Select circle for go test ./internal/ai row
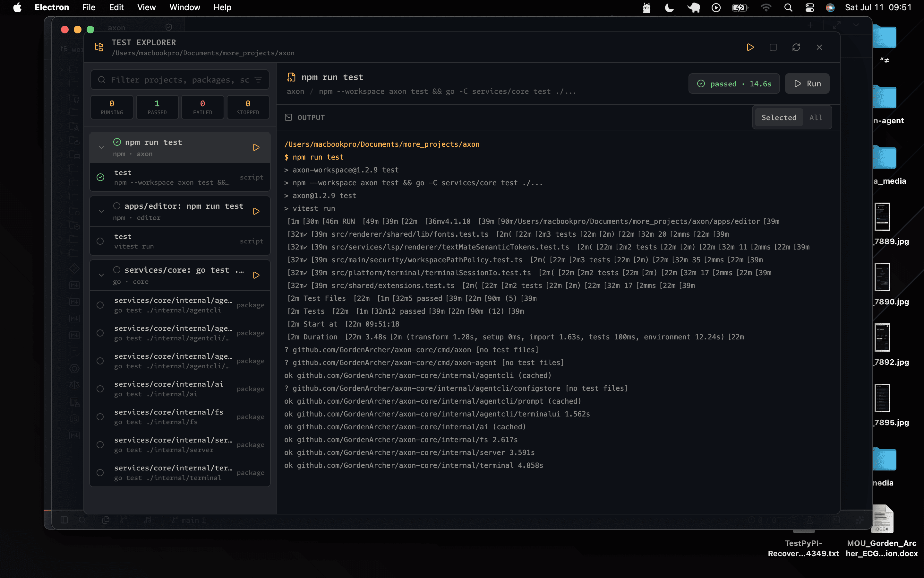This screenshot has width=924, height=578. point(100,389)
